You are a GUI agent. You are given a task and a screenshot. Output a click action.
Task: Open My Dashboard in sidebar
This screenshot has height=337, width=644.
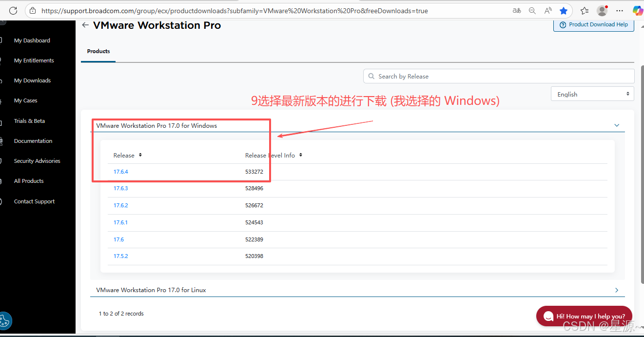tap(32, 40)
